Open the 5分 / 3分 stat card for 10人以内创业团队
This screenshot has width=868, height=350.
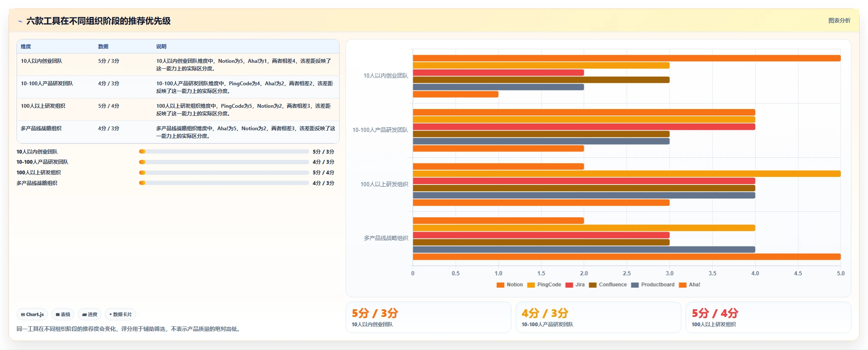[x=428, y=317]
